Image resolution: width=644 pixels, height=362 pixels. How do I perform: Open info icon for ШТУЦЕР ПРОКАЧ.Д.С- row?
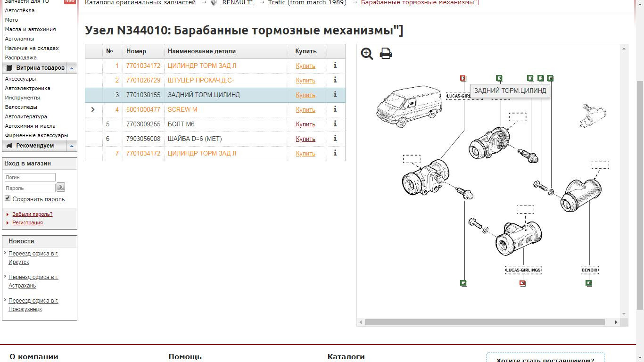[x=335, y=80]
